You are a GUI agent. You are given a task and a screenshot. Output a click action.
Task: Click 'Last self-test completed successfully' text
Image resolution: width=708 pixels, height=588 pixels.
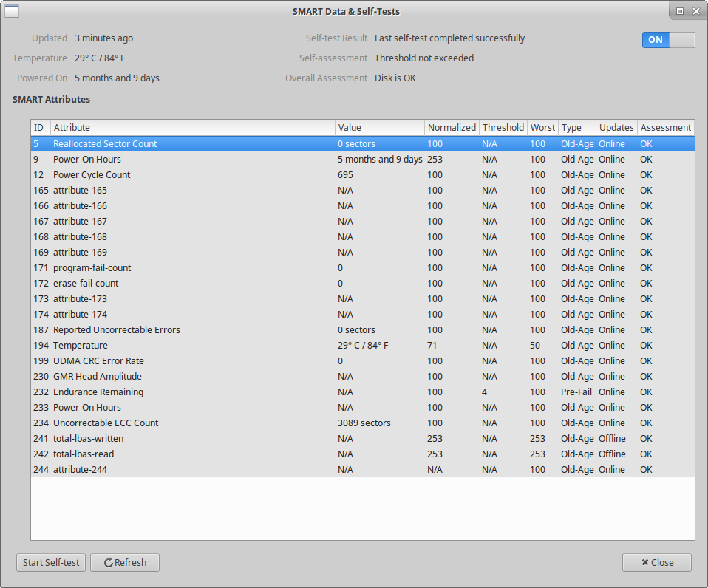(x=450, y=38)
